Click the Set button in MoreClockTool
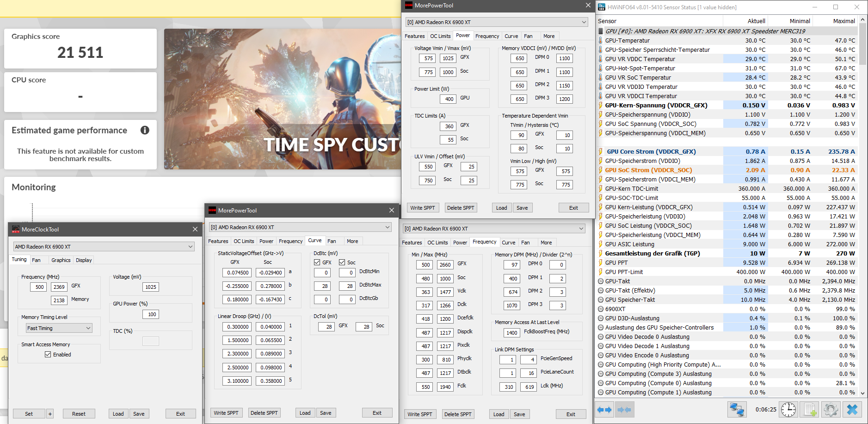The width and height of the screenshot is (868, 424). (29, 414)
